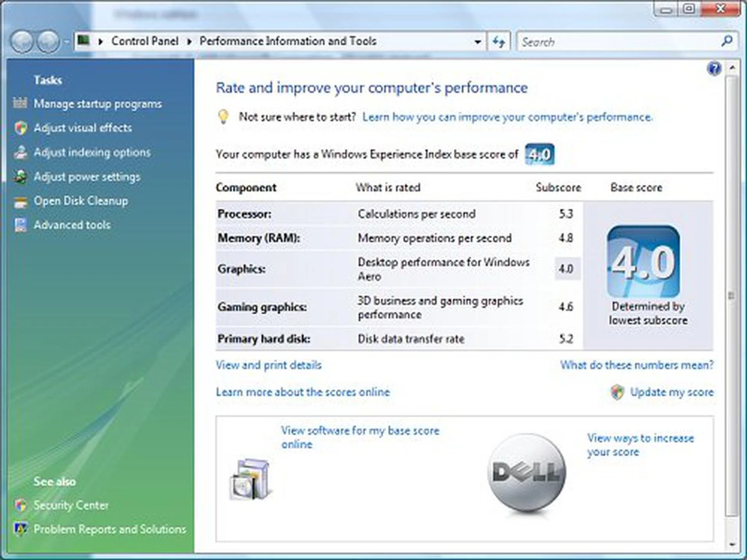
Task: Select Performance Information and Tools breadcrumb
Action: pyautogui.click(x=288, y=41)
